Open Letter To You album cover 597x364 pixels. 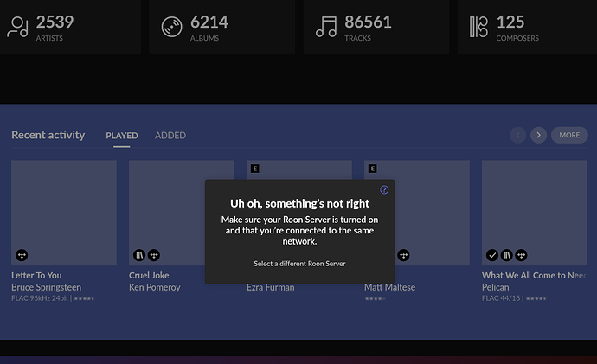pos(64,213)
